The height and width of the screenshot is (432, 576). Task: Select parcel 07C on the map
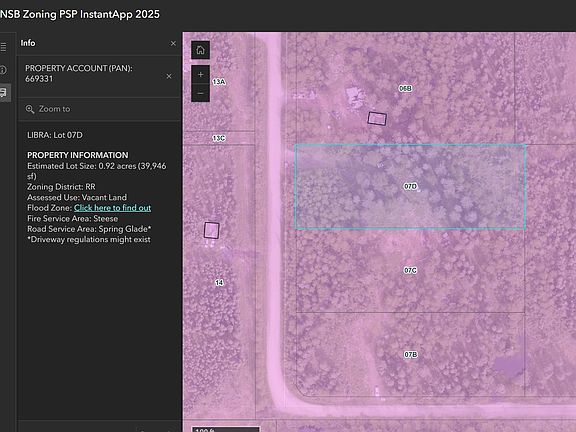[x=410, y=270]
